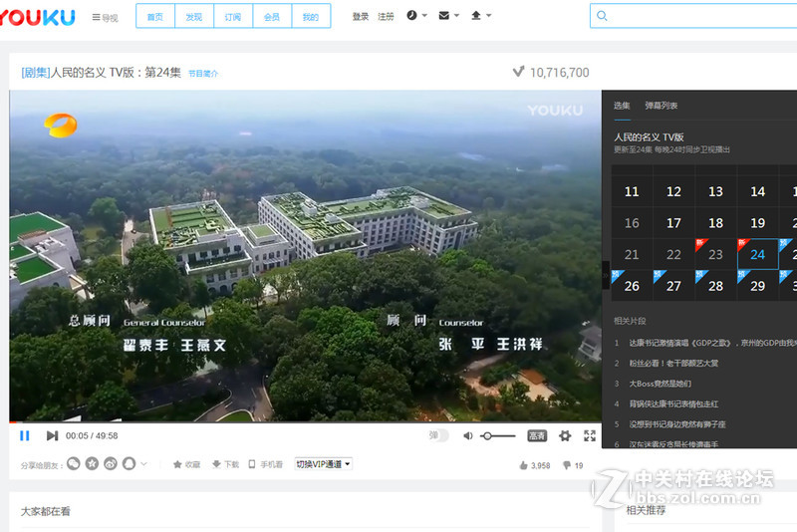
Task: Switch to the 选集 tab
Action: pos(622,106)
